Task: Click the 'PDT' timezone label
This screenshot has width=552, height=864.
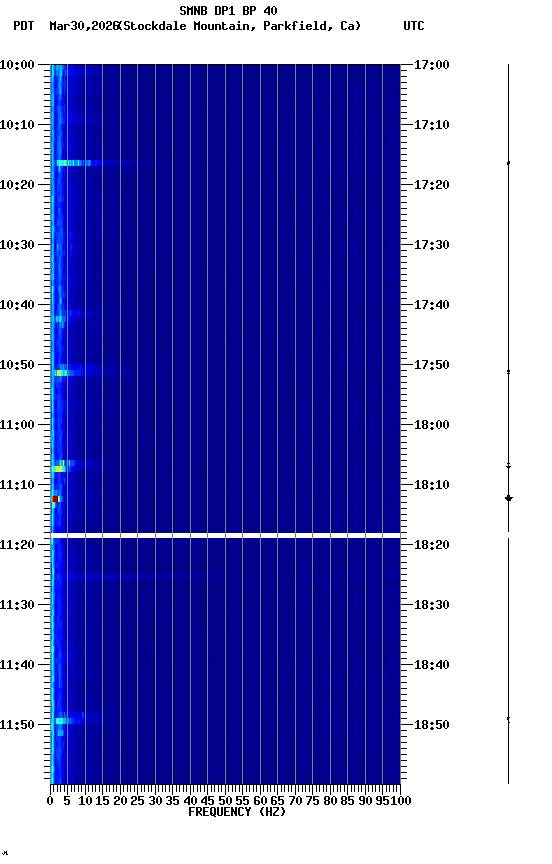Action: click(x=24, y=26)
